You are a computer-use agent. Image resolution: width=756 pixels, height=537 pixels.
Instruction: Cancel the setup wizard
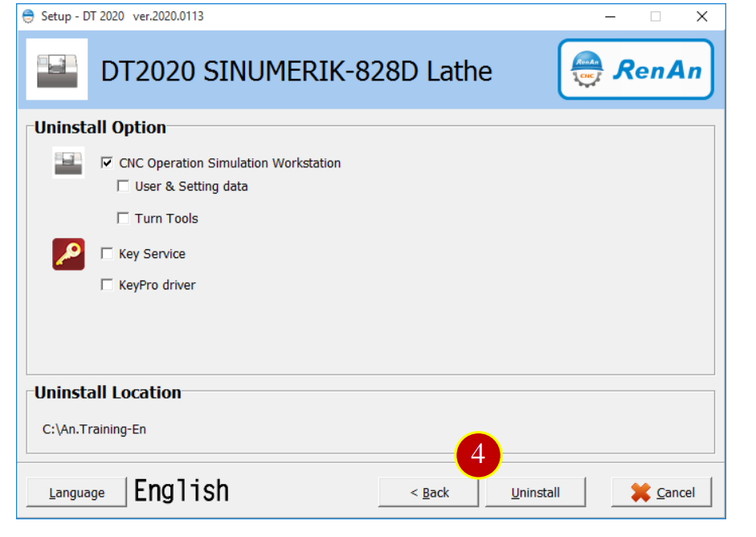[x=661, y=492]
